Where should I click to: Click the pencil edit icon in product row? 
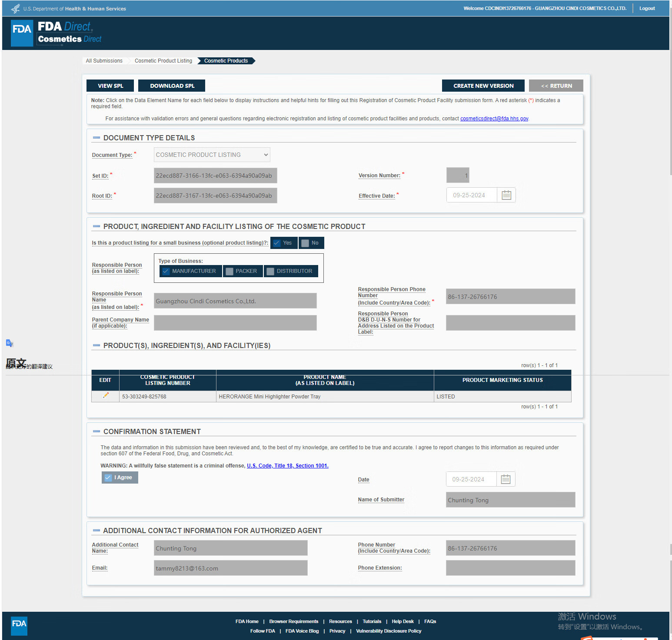pos(106,396)
